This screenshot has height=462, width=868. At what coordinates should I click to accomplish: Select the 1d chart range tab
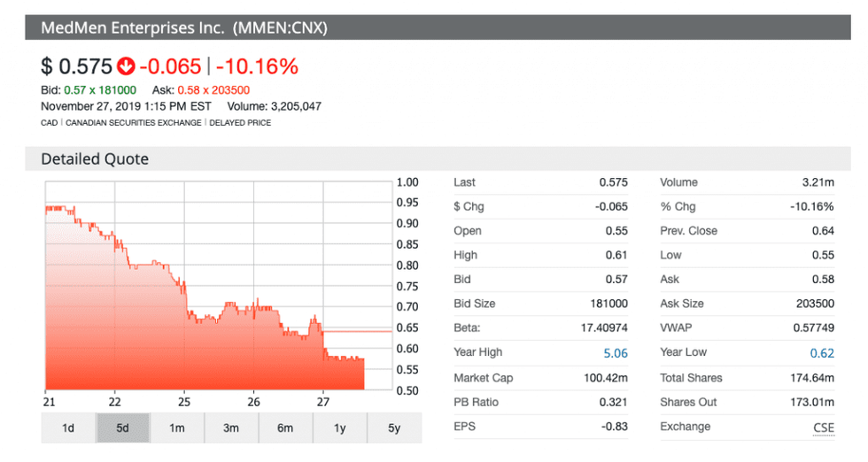tap(68, 428)
